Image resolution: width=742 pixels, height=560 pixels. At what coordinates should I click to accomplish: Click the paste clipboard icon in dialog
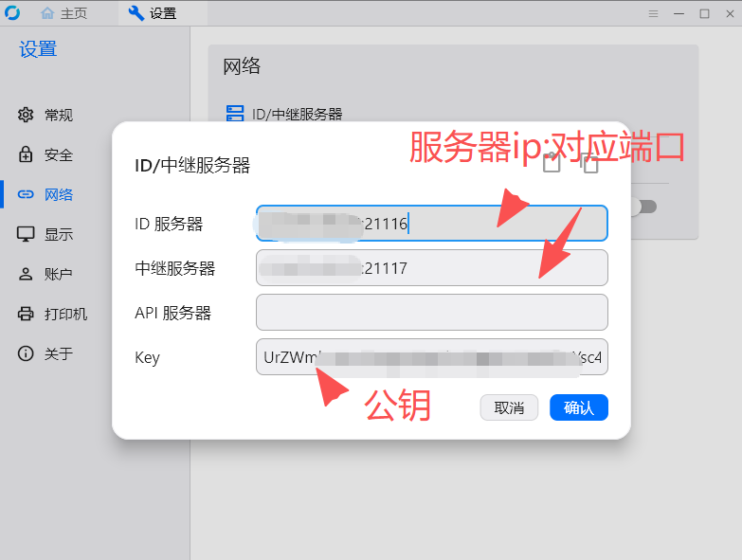(x=552, y=163)
